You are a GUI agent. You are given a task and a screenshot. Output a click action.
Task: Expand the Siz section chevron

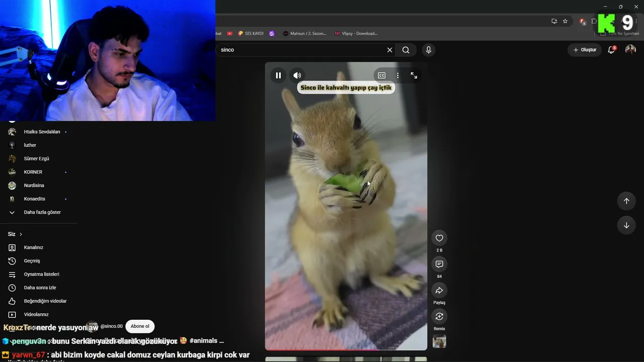(x=21, y=234)
